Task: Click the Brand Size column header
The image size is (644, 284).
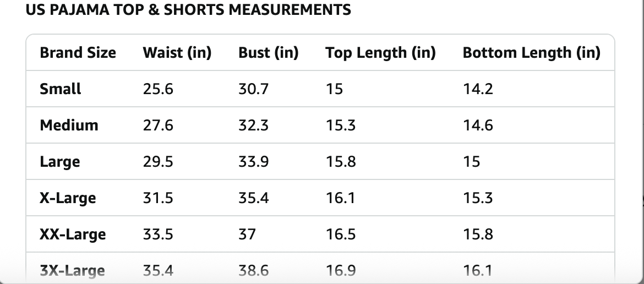Action: [x=78, y=53]
